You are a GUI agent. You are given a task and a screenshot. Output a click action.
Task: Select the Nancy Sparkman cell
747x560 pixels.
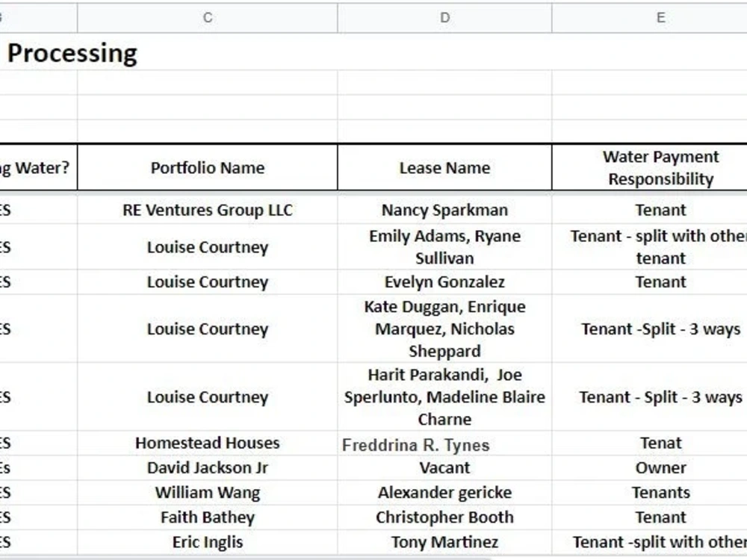[444, 210]
